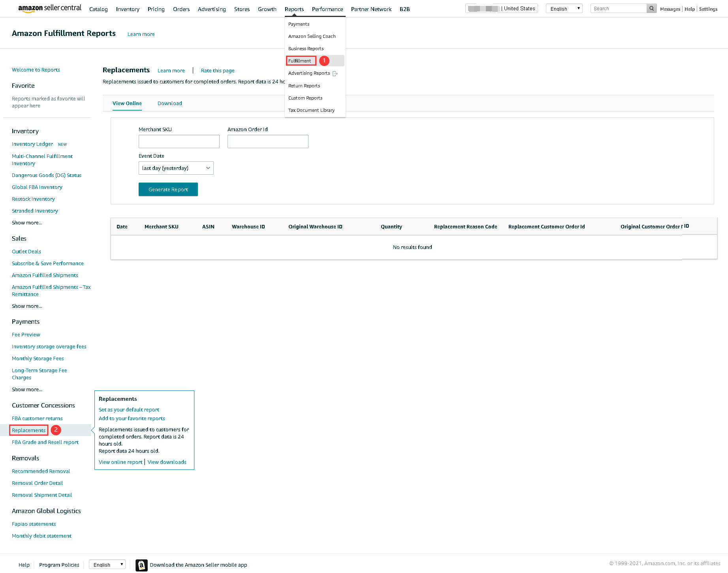This screenshot has width=728, height=573.
Task: Open FBA Grade and Resell report
Action: click(x=45, y=442)
